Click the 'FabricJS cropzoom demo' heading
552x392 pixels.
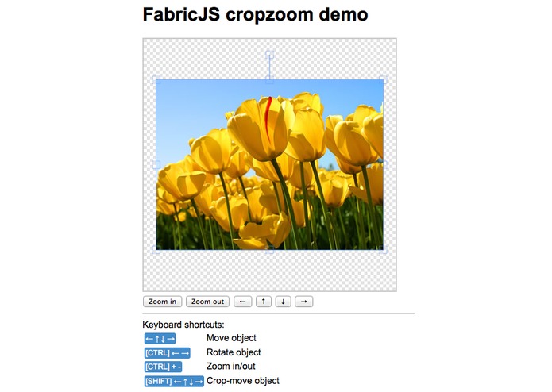255,15
